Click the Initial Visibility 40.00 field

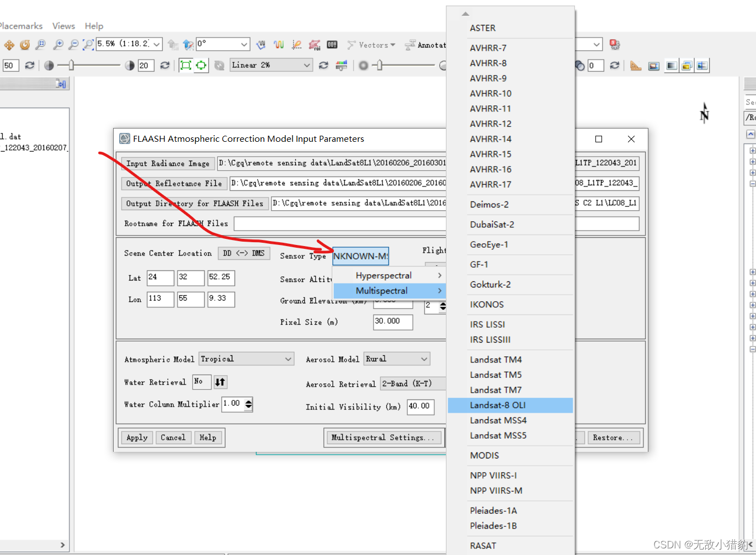coord(420,407)
